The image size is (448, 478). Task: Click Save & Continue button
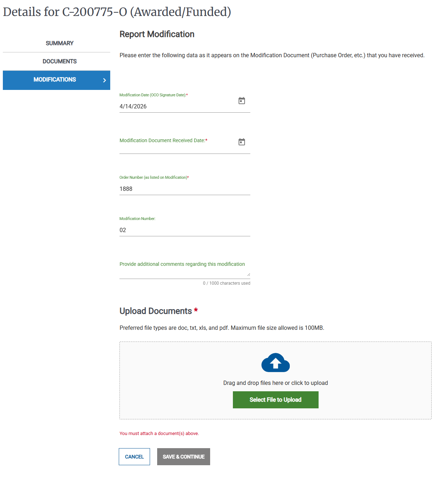tap(183, 457)
